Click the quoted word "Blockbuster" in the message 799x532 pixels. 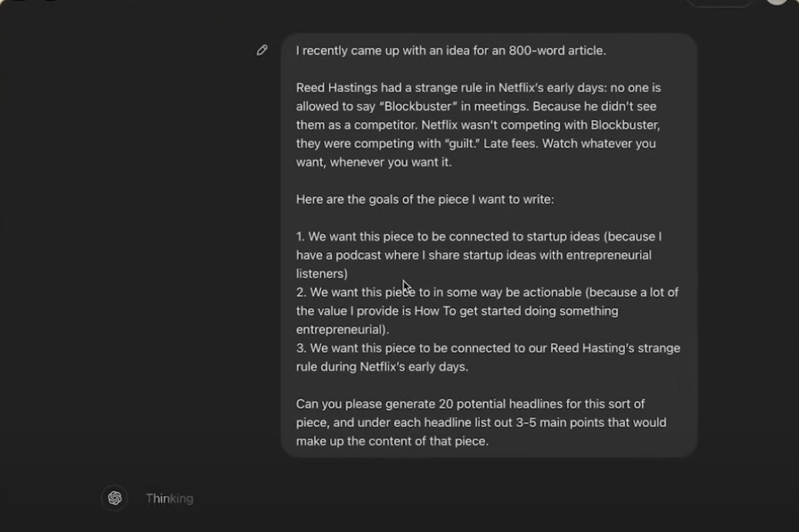(x=418, y=106)
